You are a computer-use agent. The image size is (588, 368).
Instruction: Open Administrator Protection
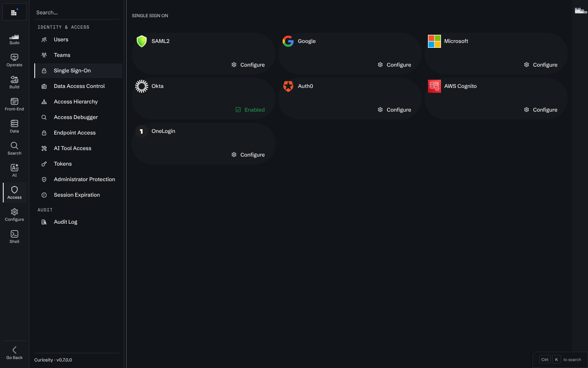78,180
